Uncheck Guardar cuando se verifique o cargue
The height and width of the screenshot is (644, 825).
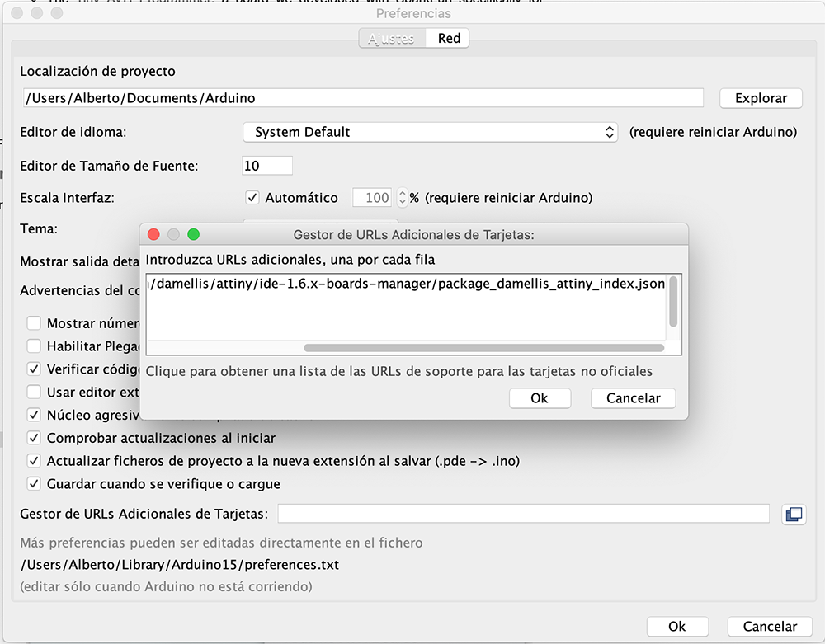(x=34, y=484)
